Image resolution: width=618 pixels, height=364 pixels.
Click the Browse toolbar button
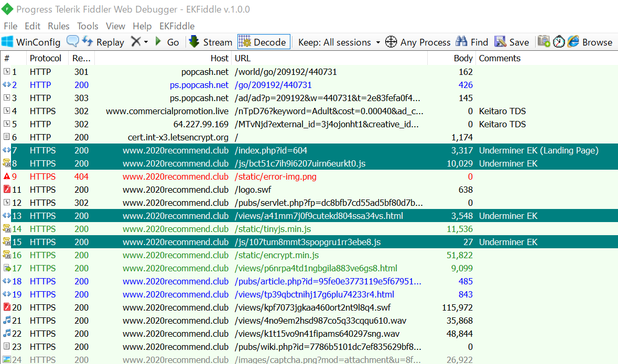point(590,42)
